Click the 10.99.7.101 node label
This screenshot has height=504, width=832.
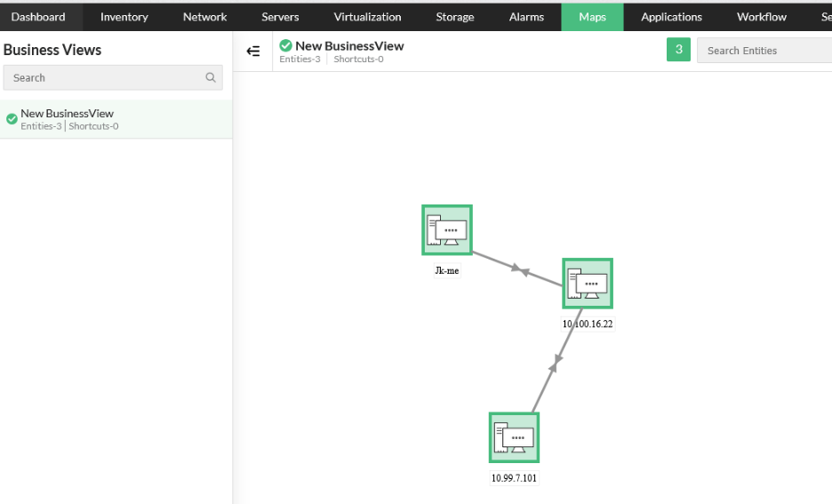click(514, 478)
